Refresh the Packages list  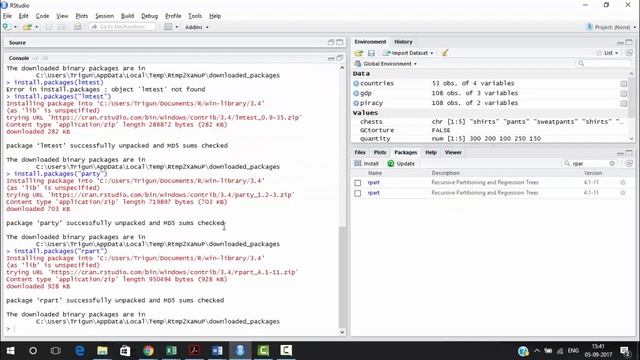629,163
